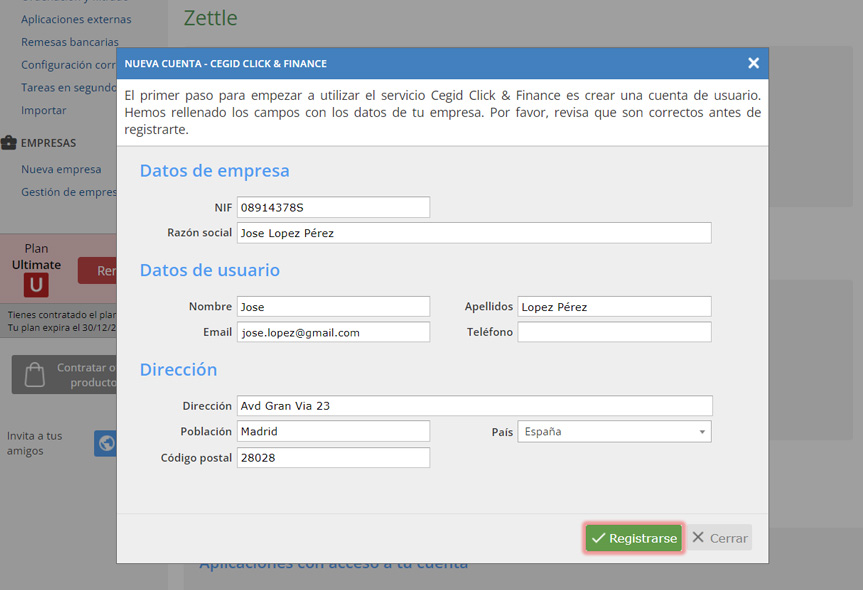The image size is (863, 590).
Task: Open Importar in sidebar
Action: tap(43, 110)
